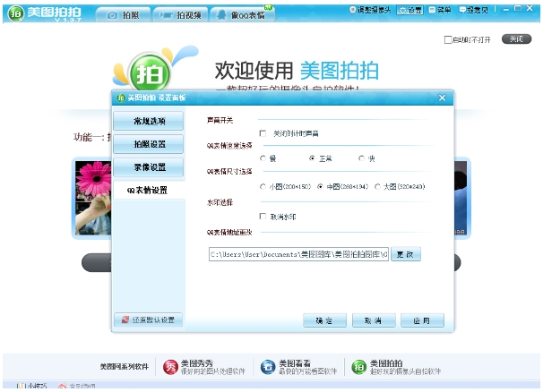Viewport: 543px width, 392px height.
Task: Click 提意见 feedback icon
Action: 462,10
